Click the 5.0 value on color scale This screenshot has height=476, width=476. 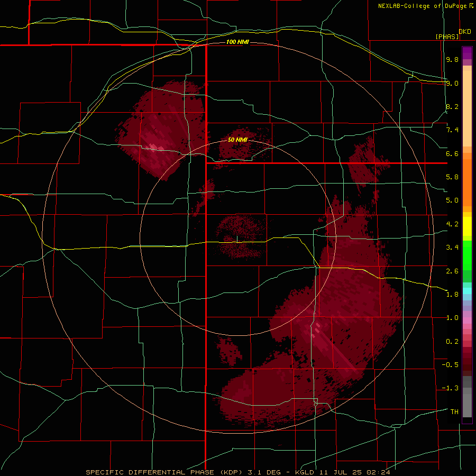[x=452, y=200]
